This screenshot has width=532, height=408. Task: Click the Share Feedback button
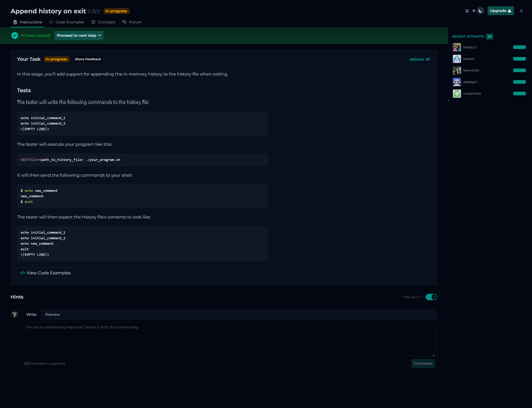pos(88,59)
